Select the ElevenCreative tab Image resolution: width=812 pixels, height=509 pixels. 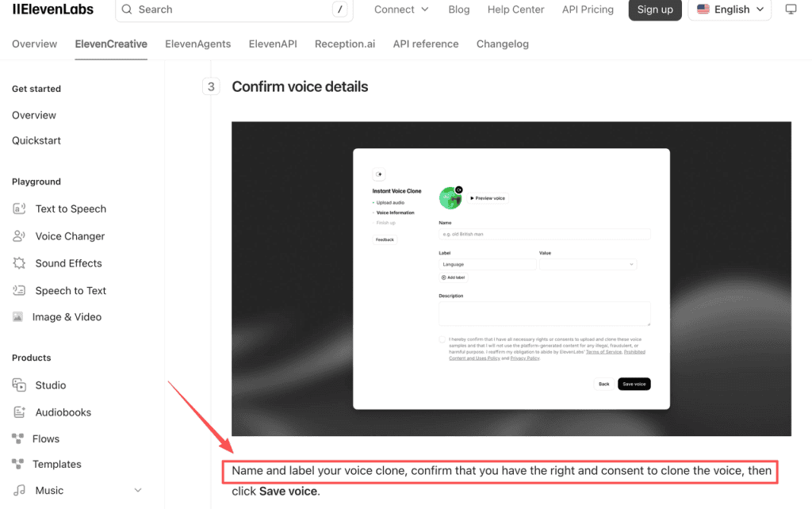point(111,44)
